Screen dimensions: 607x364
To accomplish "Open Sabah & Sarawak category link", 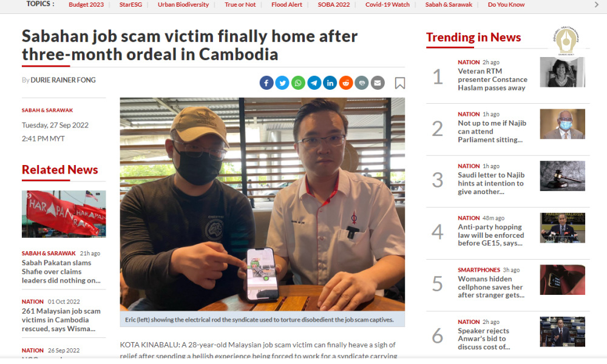I will pyautogui.click(x=47, y=110).
